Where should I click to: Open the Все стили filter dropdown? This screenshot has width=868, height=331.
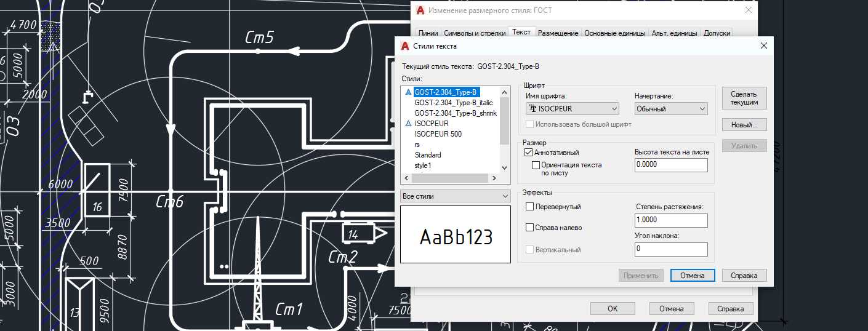(456, 196)
